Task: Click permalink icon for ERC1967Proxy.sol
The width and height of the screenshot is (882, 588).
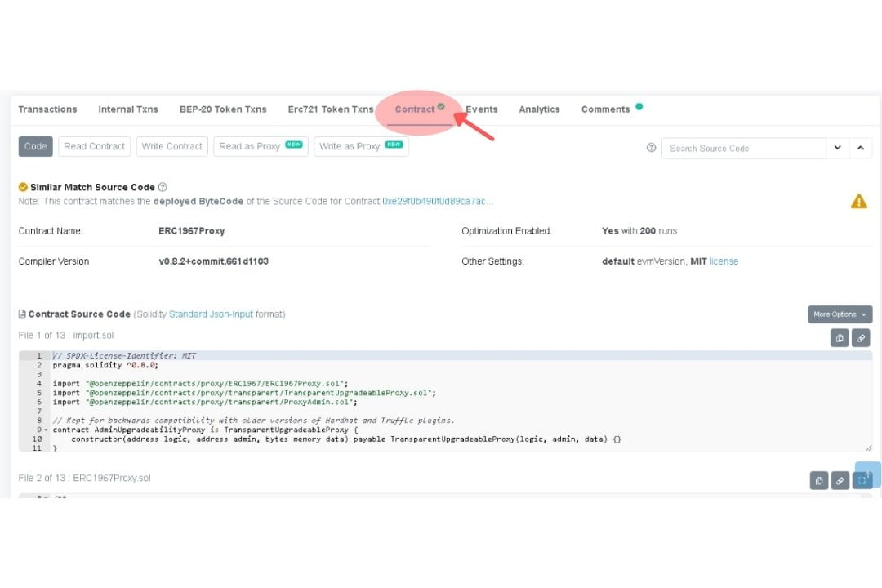Action: click(840, 480)
